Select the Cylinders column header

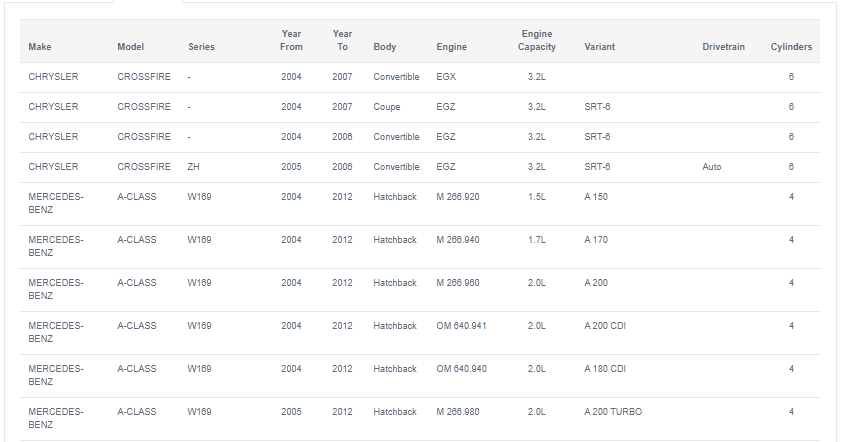(x=791, y=47)
